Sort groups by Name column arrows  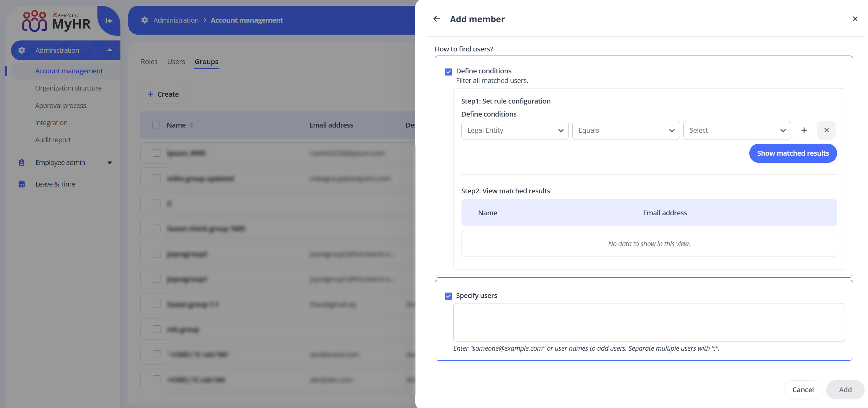tap(191, 125)
